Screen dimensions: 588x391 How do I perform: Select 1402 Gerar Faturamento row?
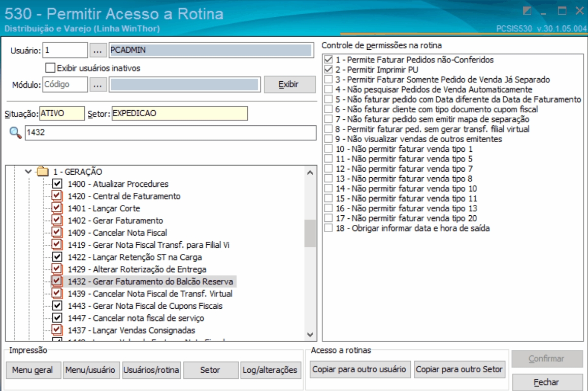point(115,220)
